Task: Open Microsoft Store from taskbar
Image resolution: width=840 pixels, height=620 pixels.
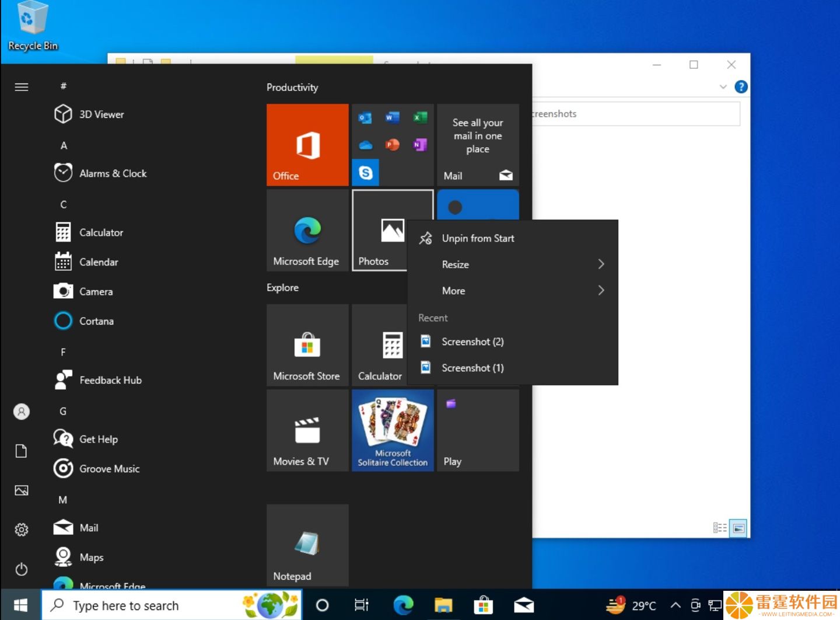Action: (x=484, y=605)
